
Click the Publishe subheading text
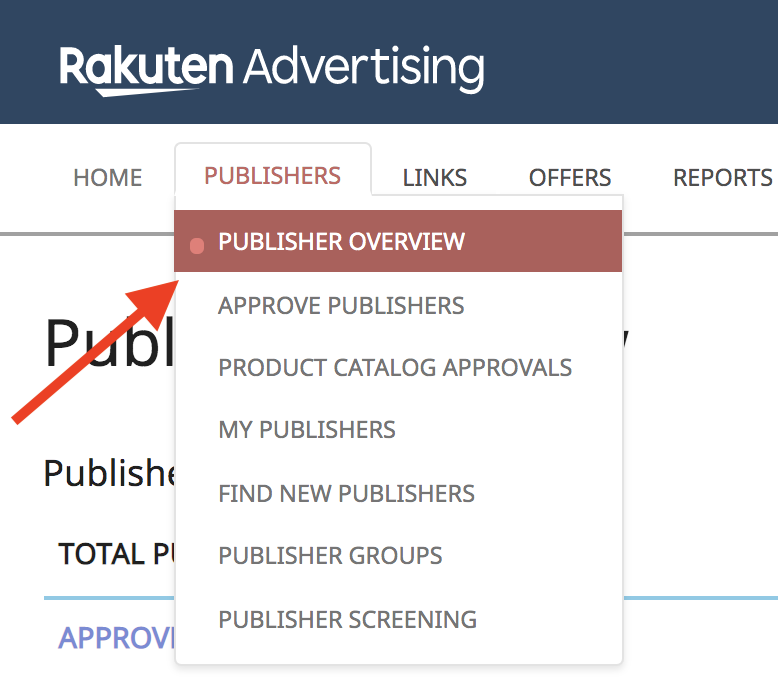click(108, 472)
